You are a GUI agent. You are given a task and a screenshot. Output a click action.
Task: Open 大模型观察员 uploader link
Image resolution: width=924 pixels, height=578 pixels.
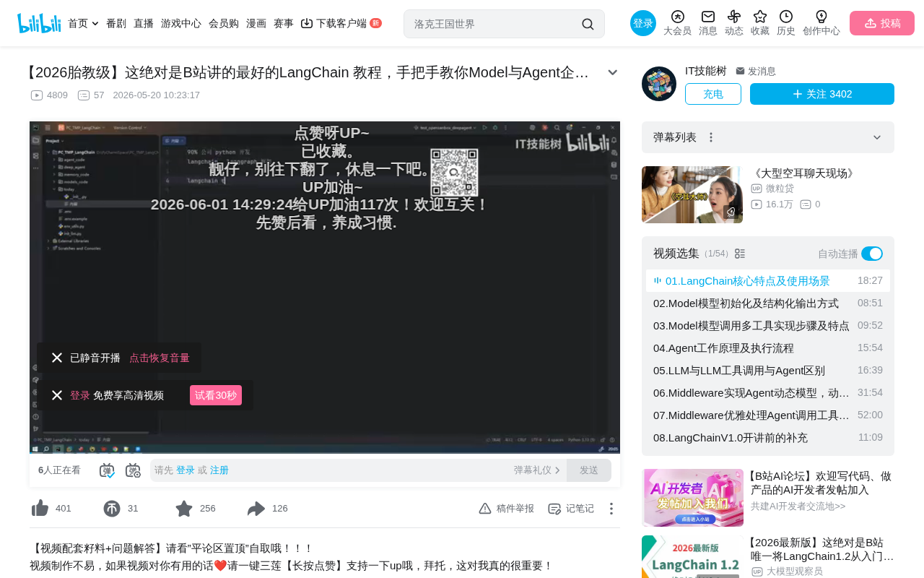click(x=794, y=571)
